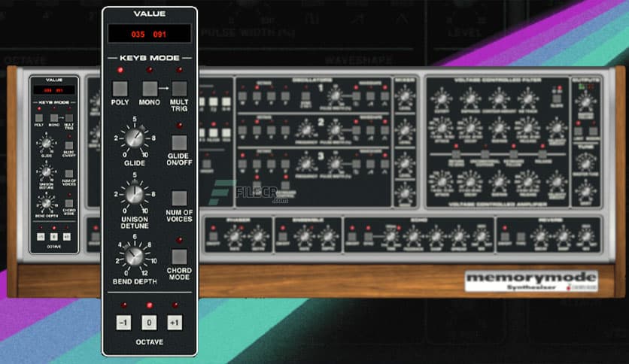The image size is (629, 364).
Task: Click the BEND DEPTH knob in enlarged panel
Action: pyautogui.click(x=135, y=256)
